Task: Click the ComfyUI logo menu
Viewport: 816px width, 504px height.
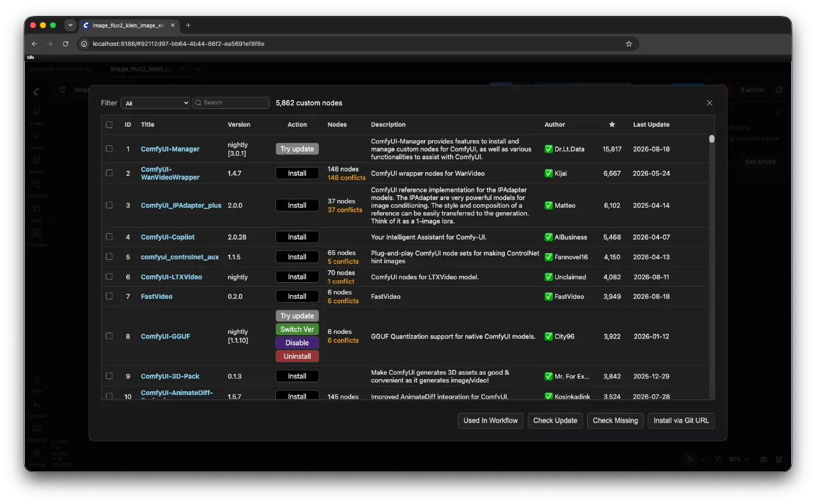Action: tap(36, 92)
